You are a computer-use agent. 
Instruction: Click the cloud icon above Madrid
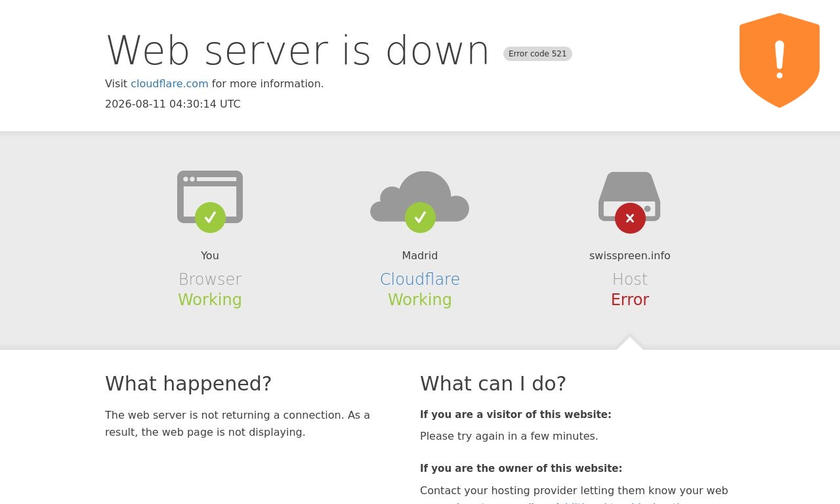click(x=420, y=197)
